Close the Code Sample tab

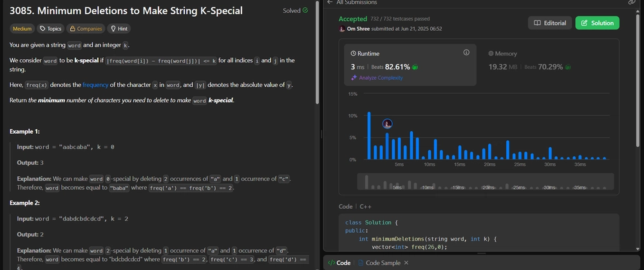coord(406,263)
